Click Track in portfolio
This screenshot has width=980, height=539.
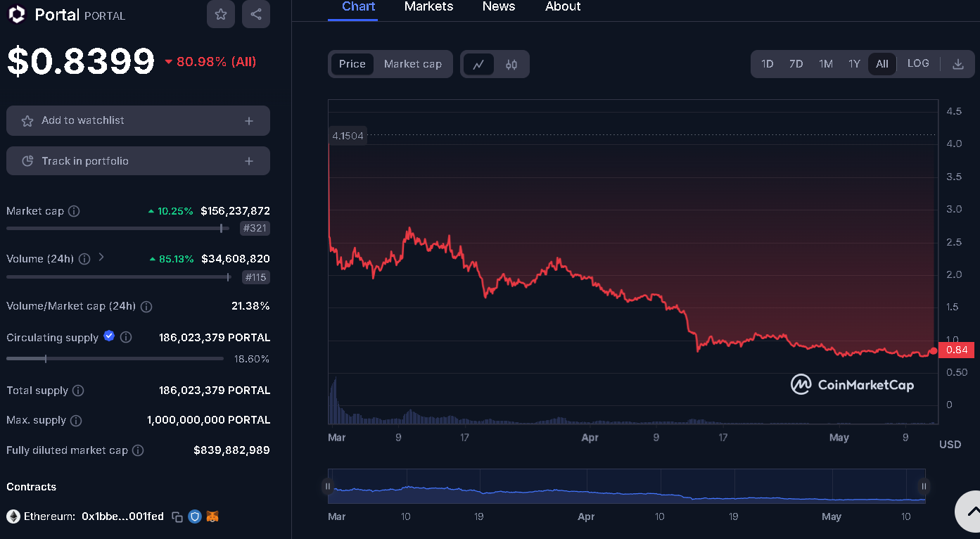[x=138, y=160]
